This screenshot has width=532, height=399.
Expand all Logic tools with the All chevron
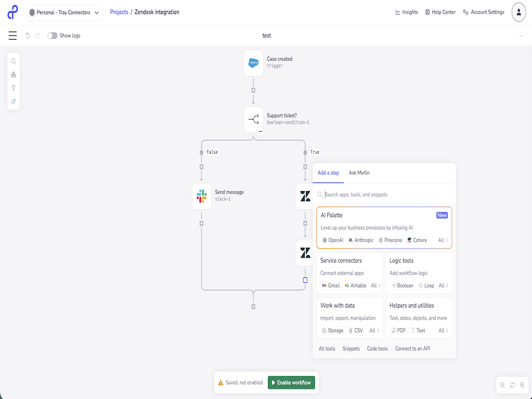point(443,285)
